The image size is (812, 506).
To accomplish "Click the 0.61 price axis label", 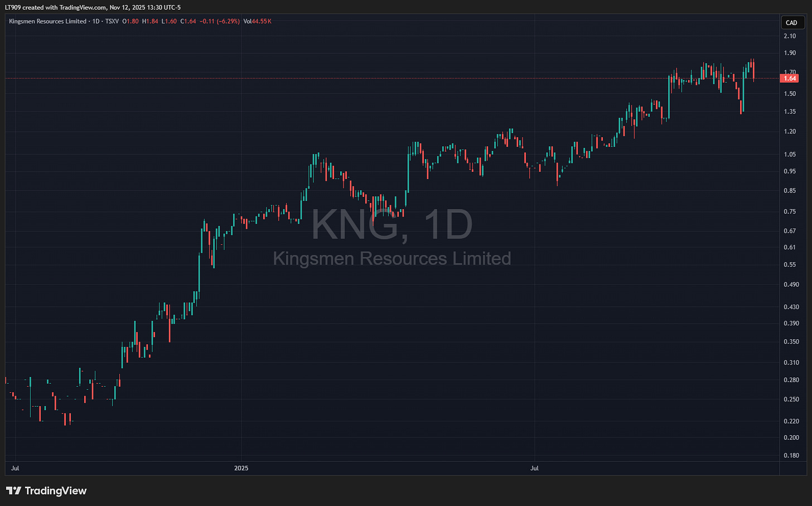I will (790, 247).
